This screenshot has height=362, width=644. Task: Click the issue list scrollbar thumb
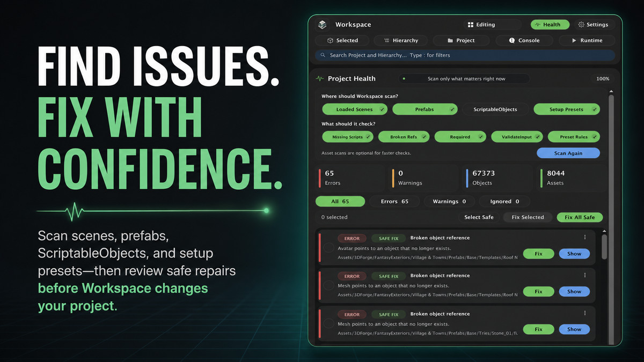[x=604, y=247]
